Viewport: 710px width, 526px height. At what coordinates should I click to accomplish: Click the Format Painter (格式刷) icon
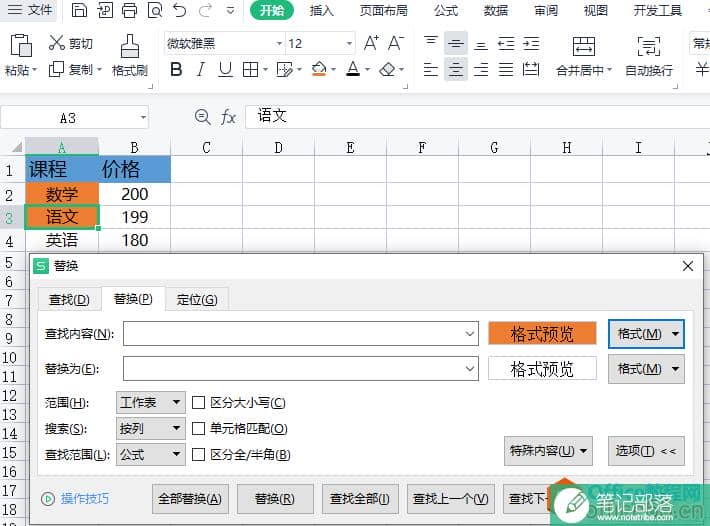tap(130, 46)
